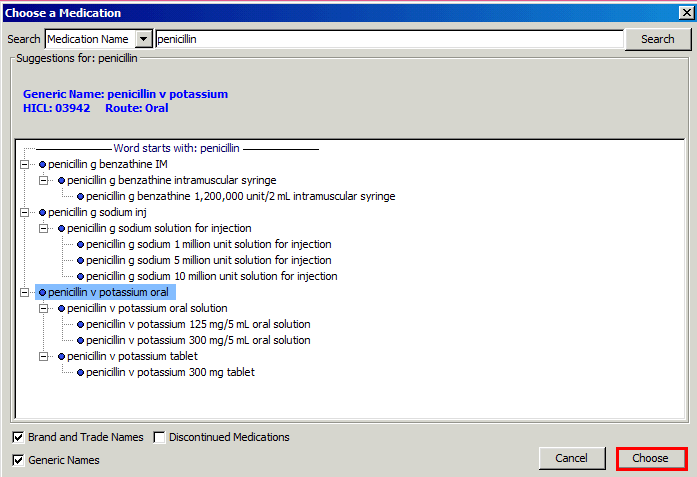Click the penicillin search text field
Viewport: 697px width, 477px height.
point(388,39)
